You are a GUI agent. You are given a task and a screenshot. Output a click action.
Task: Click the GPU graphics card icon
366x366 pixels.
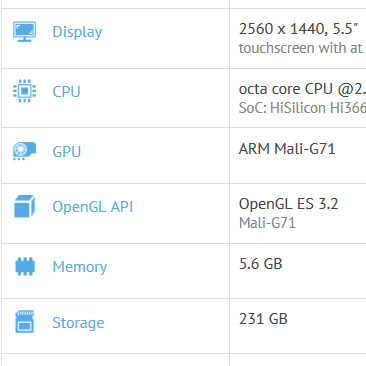pos(24,151)
